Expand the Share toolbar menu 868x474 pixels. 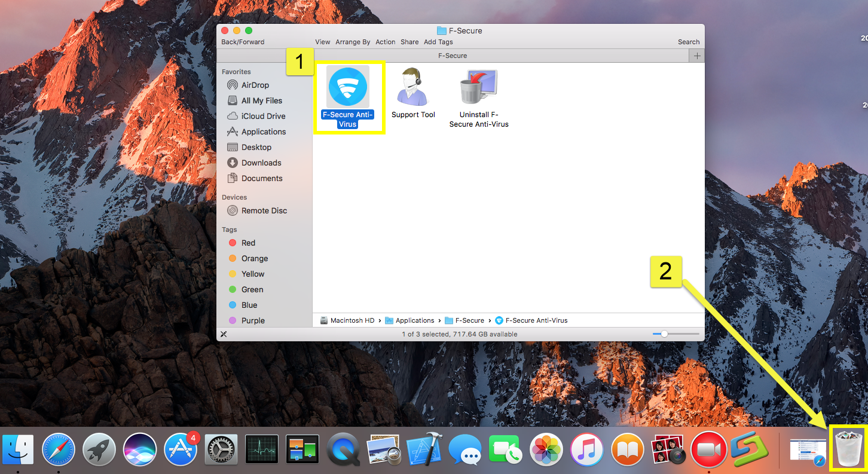point(409,42)
